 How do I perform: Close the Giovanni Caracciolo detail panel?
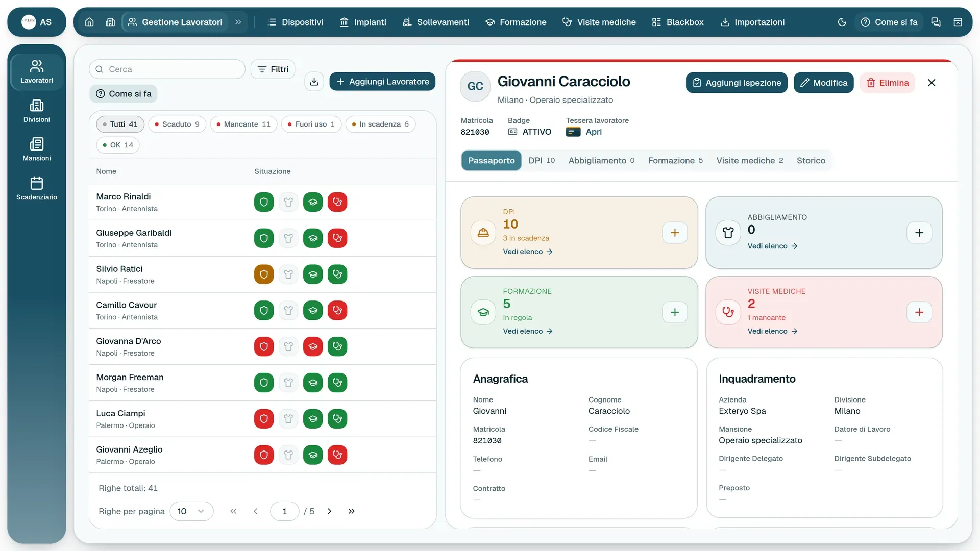coord(932,83)
